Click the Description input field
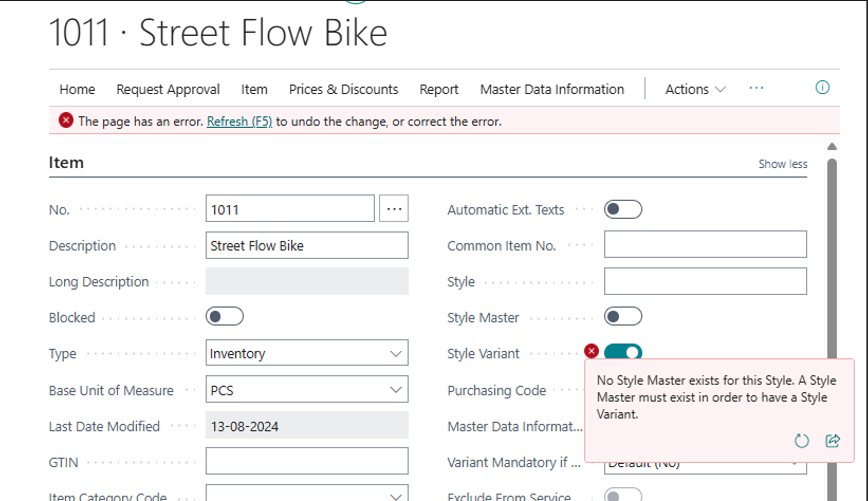This screenshot has width=868, height=501. [306, 246]
